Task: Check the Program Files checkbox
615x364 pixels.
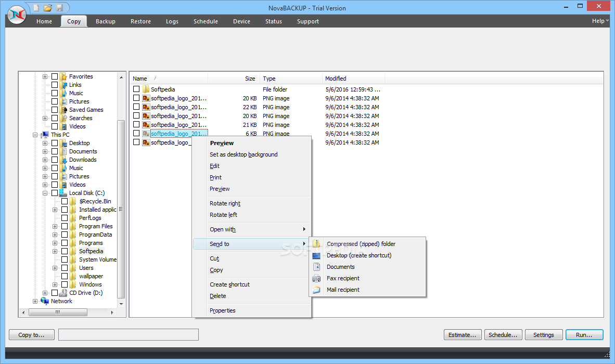Action: (x=65, y=226)
